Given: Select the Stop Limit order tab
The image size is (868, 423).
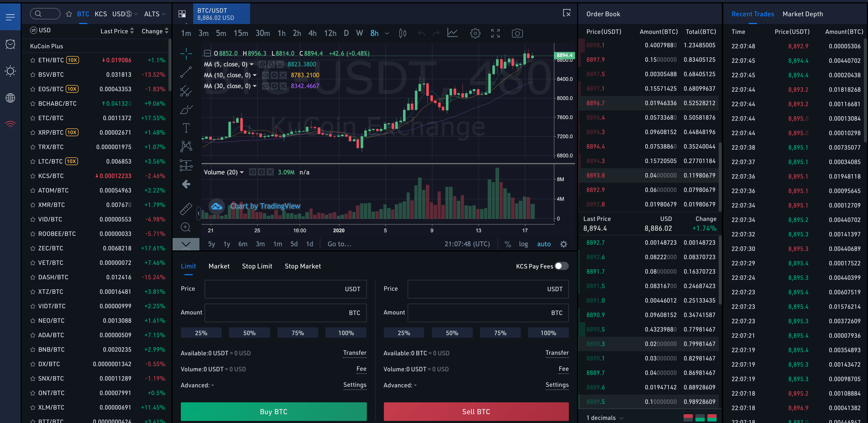Looking at the screenshot, I should pos(257,266).
